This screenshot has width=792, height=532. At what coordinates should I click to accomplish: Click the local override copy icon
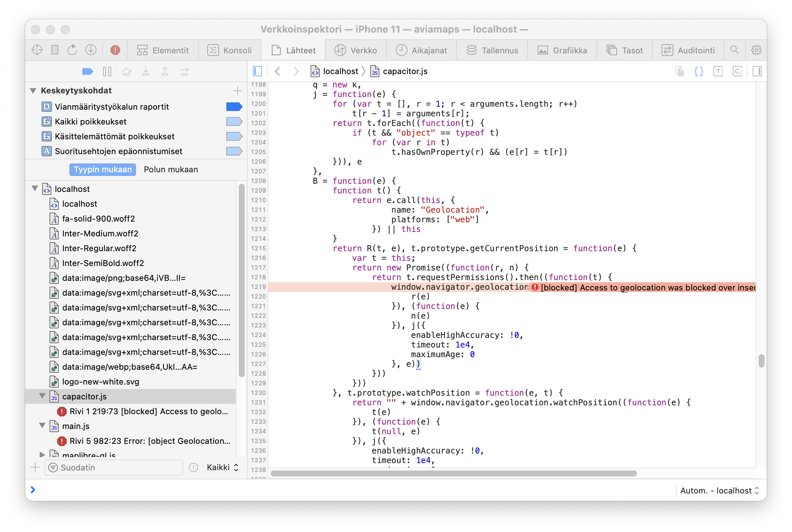[680, 71]
